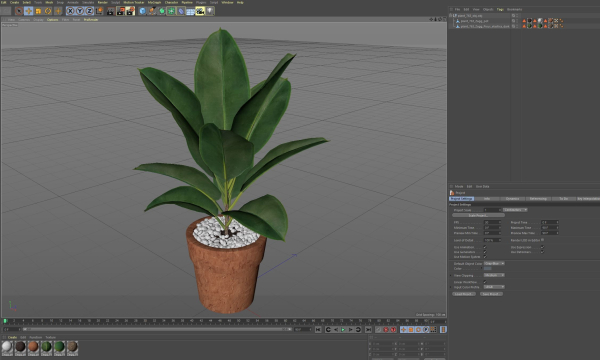Toggle the X axis lock
Viewport: 600px width, 360px height.
pos(70,11)
